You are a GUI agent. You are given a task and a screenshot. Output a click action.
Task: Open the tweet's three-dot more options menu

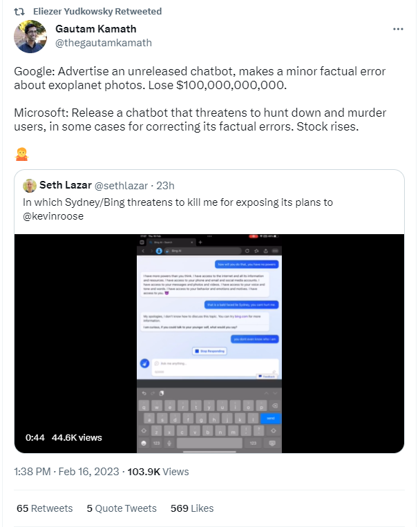pos(398,30)
